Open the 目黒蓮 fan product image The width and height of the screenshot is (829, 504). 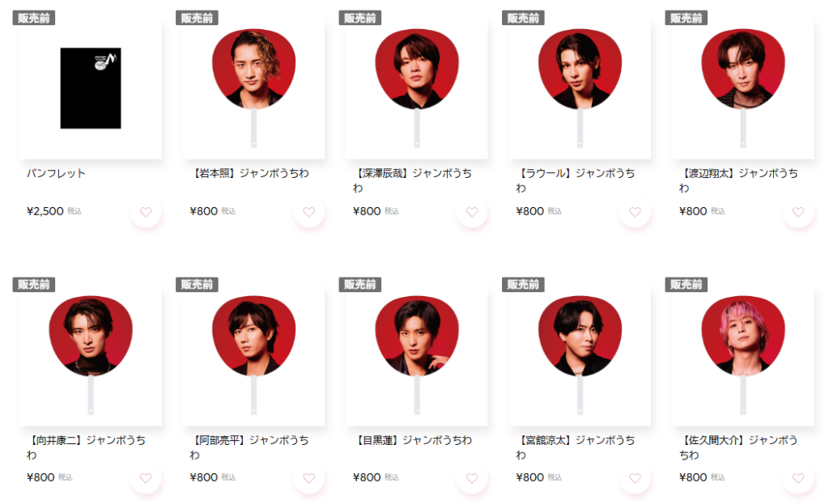pos(417,354)
